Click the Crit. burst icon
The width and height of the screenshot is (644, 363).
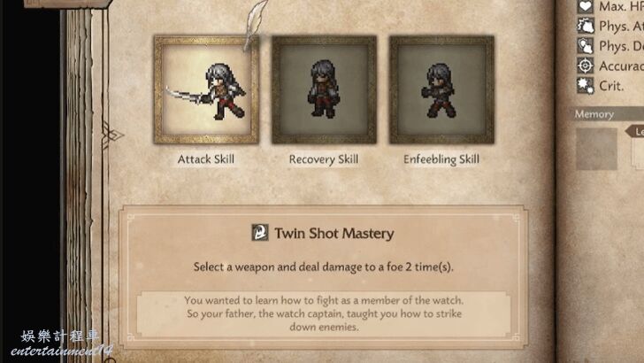click(586, 86)
